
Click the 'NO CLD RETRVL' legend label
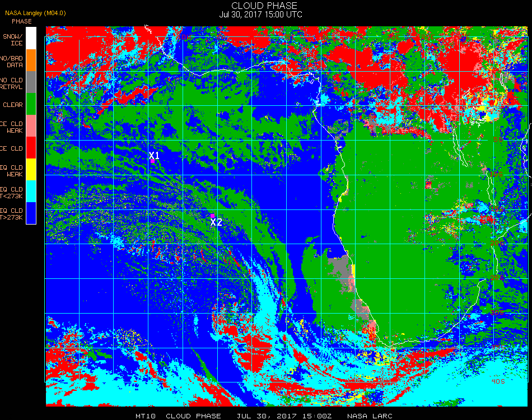tap(12, 83)
